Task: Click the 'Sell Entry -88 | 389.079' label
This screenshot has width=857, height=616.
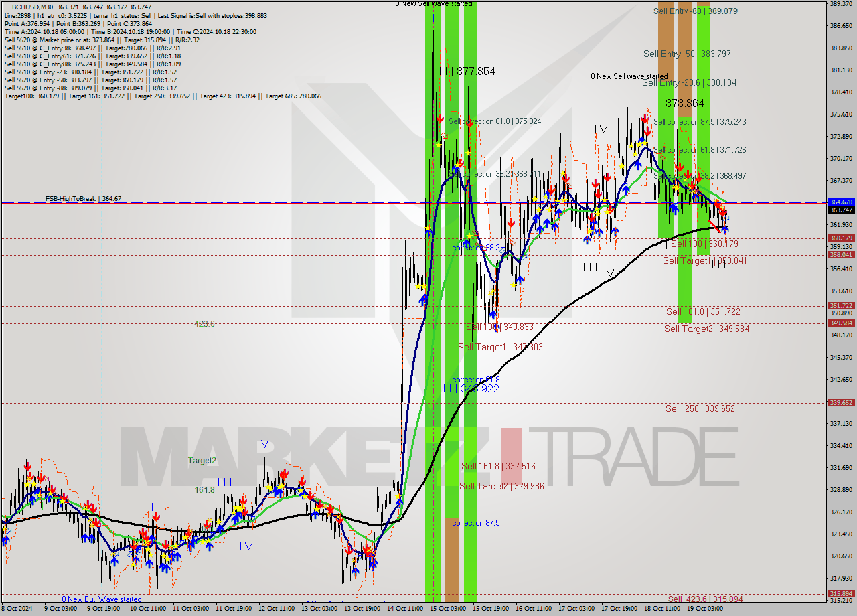Action: tap(696, 11)
